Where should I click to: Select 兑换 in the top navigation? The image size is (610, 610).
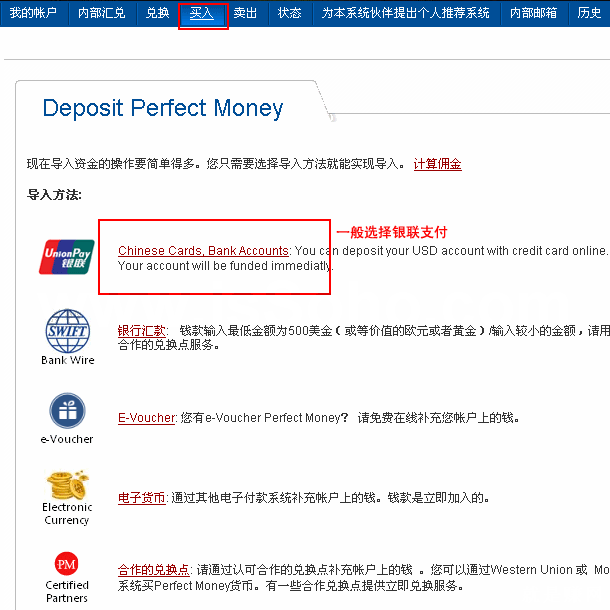[x=157, y=13]
